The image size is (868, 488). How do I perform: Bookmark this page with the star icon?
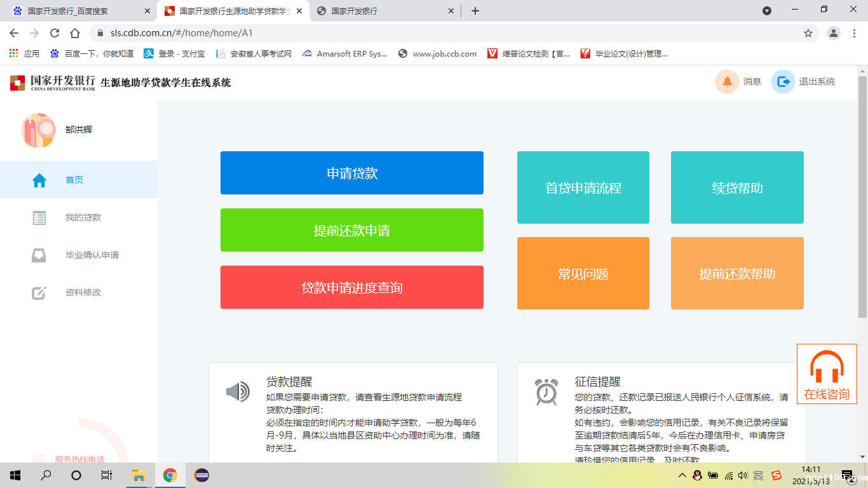tap(808, 33)
